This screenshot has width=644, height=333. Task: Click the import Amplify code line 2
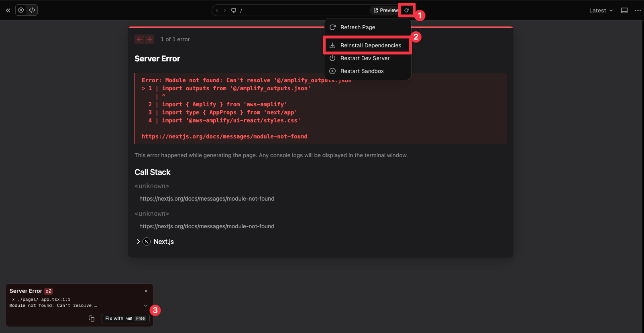click(218, 104)
